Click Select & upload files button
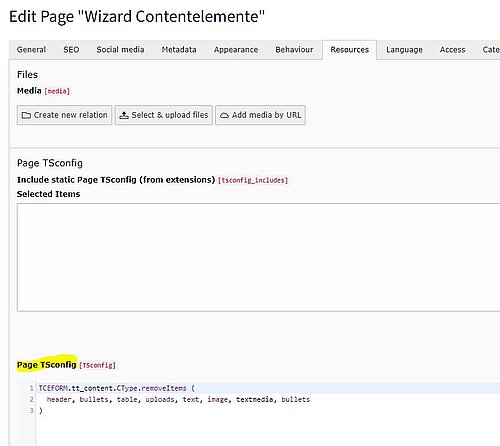 pyautogui.click(x=164, y=115)
